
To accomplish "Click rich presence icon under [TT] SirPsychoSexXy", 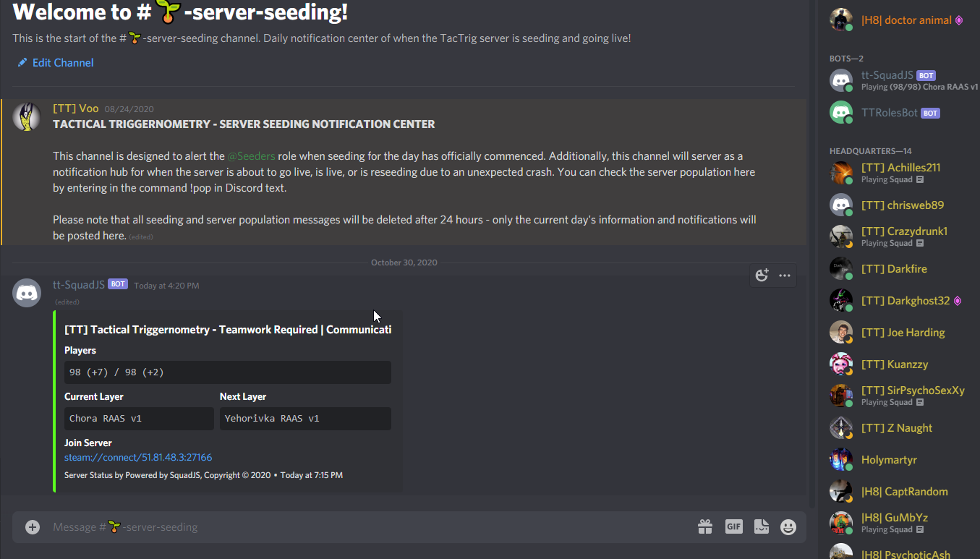I will [x=919, y=402].
